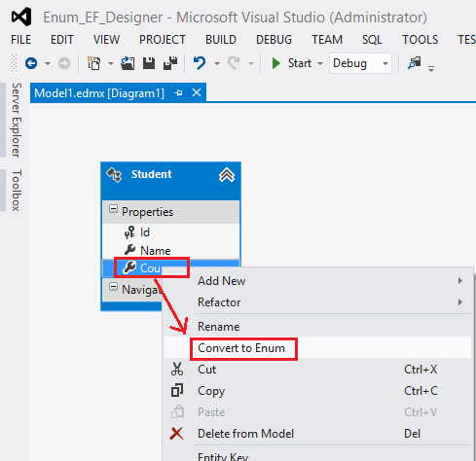Click the Student entity icon in header
This screenshot has width=476, height=461.
pos(114,175)
